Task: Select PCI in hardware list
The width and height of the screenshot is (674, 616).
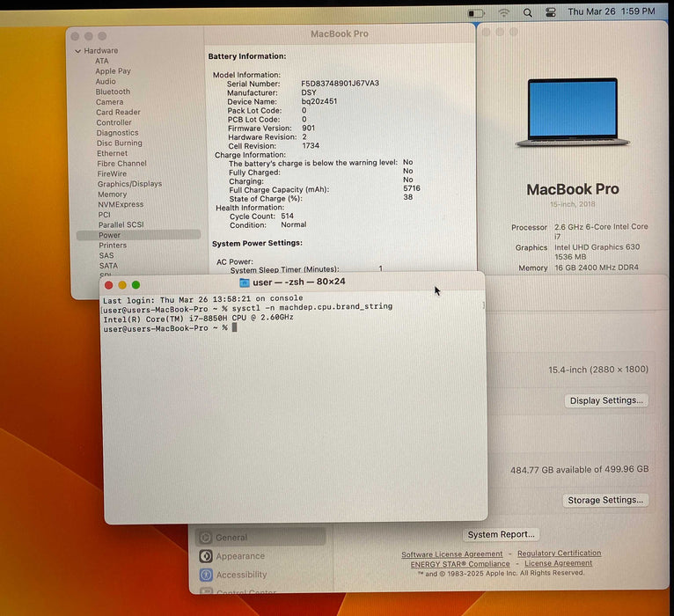Action: click(x=105, y=215)
